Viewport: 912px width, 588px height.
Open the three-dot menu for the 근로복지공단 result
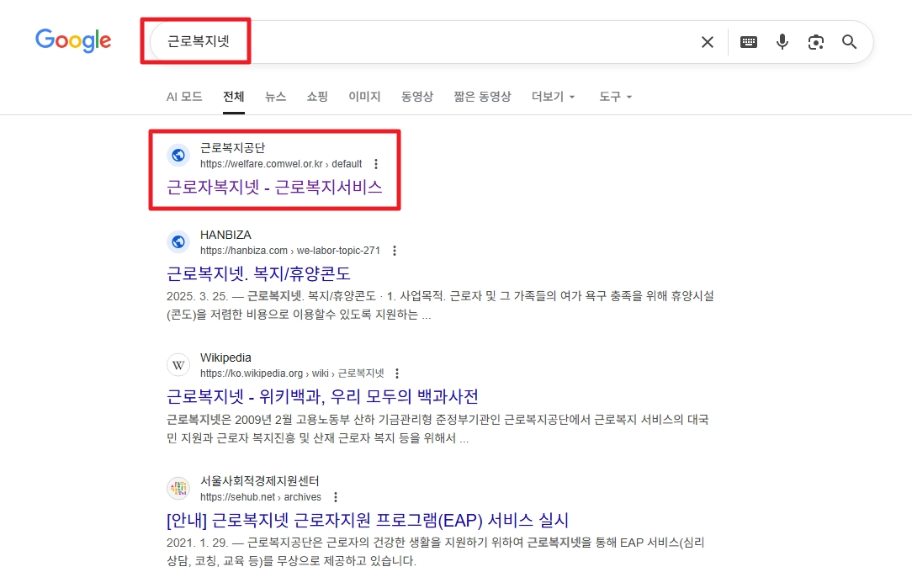click(375, 164)
